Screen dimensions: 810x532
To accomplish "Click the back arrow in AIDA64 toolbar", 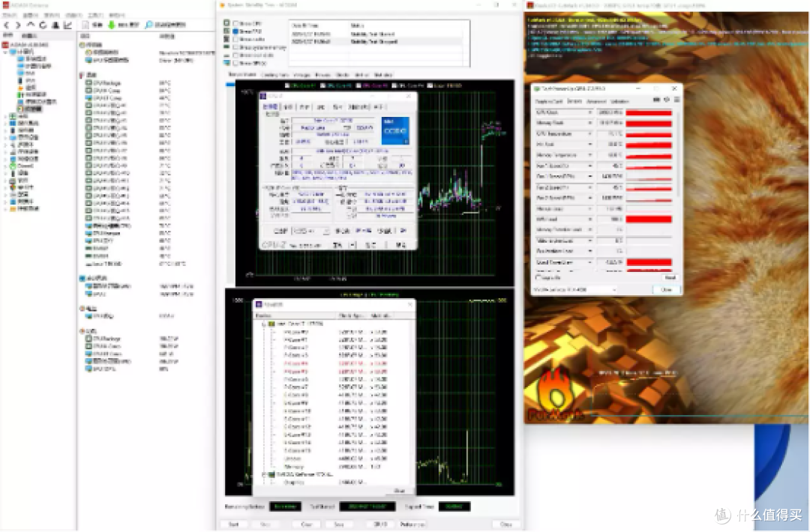I will 6,25.
